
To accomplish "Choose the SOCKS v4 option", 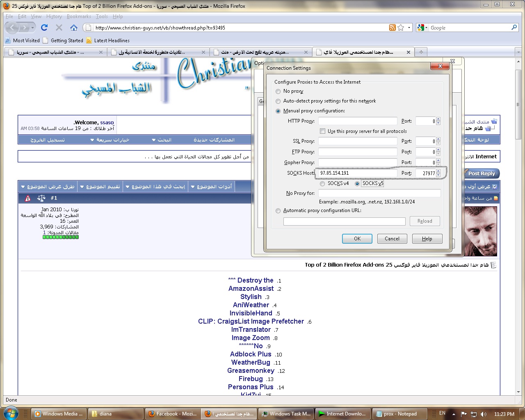I will tap(322, 184).
